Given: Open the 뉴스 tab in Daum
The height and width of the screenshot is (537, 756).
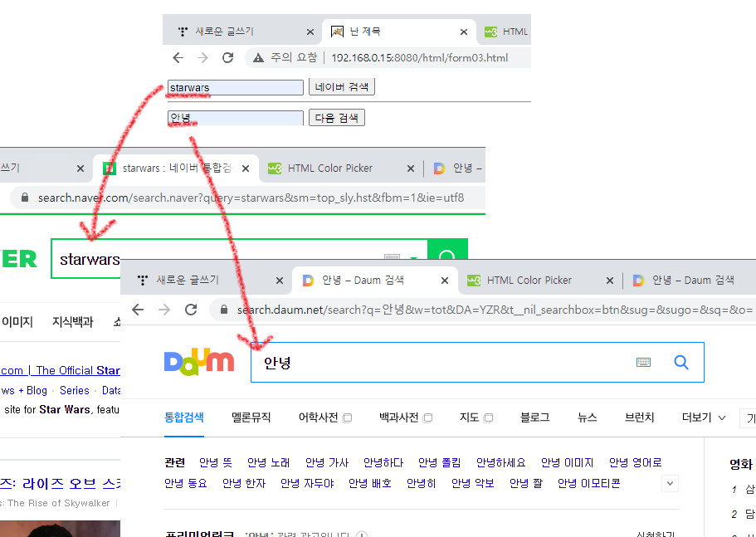Looking at the screenshot, I should point(587,417).
